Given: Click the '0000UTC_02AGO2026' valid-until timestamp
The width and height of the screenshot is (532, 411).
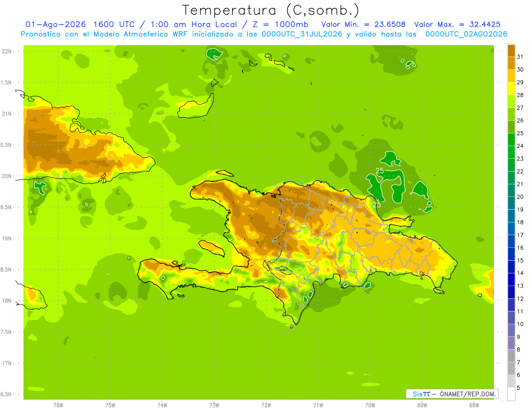Looking at the screenshot, I should click(466, 34).
